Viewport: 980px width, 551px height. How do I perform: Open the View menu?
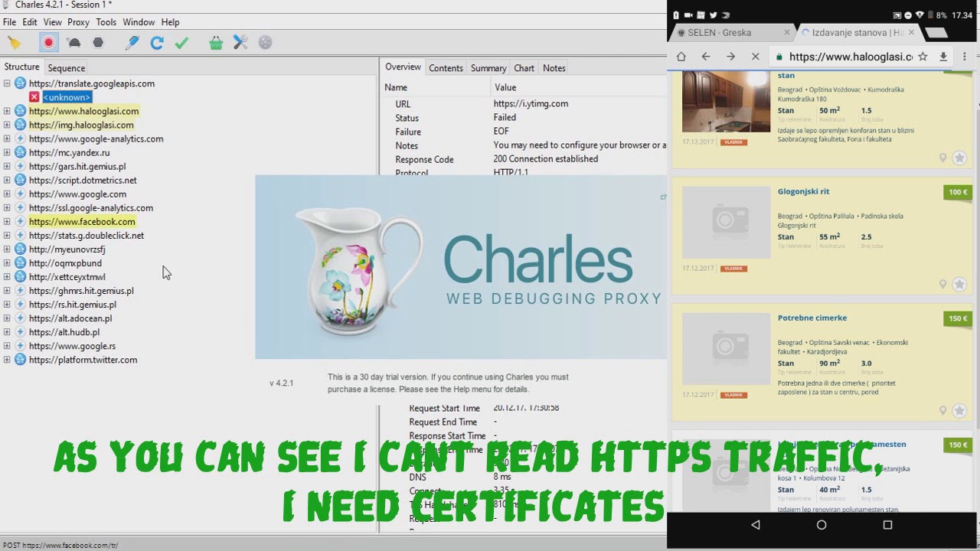click(x=53, y=22)
